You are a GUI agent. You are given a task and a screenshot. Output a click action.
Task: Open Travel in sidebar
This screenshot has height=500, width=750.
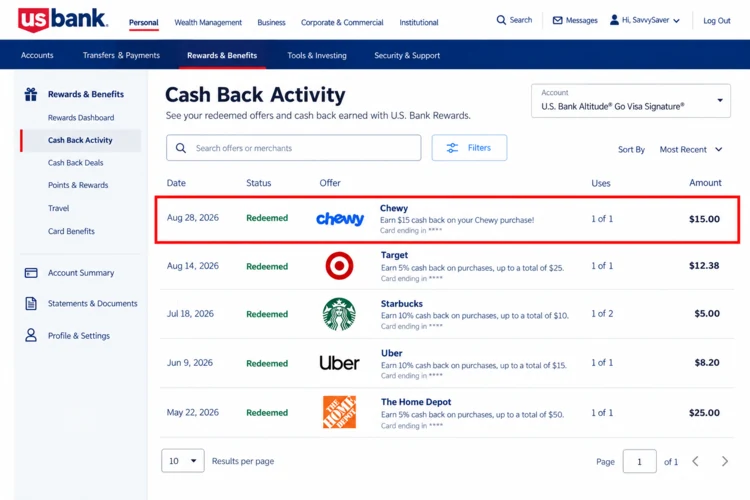click(58, 208)
